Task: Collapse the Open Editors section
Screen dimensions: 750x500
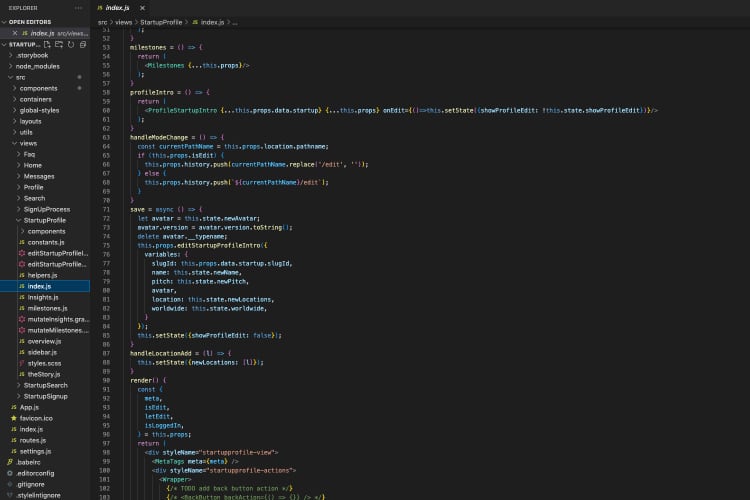Action: click(30, 21)
